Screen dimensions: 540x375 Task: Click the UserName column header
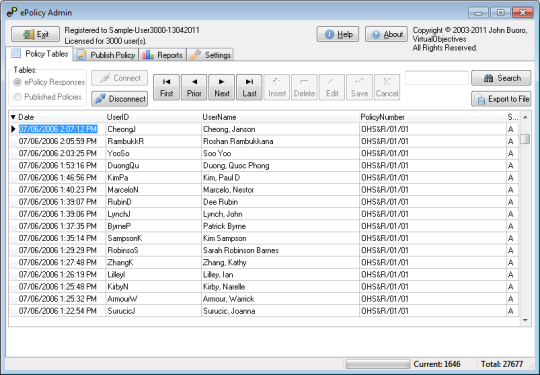coord(280,117)
